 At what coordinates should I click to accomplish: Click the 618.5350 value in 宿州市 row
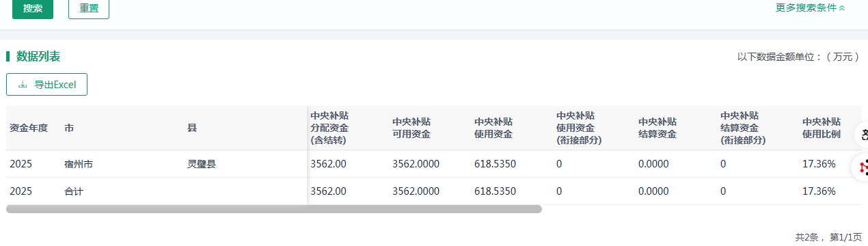[x=495, y=164]
